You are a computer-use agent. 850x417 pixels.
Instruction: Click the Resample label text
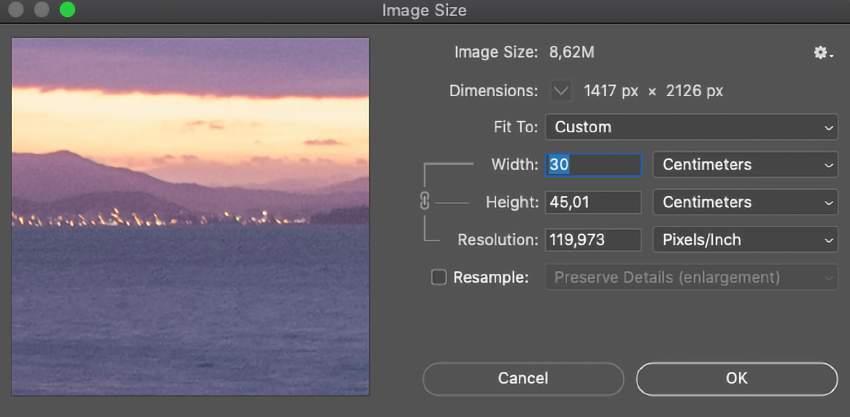pos(490,278)
